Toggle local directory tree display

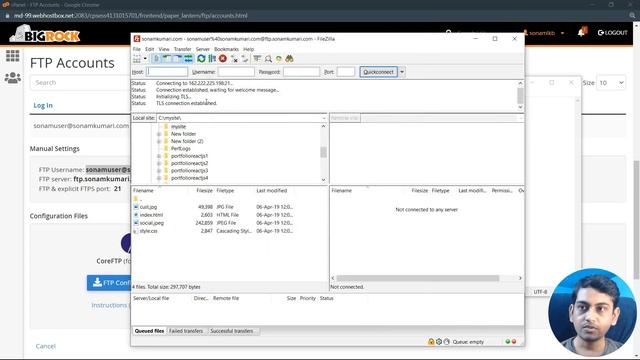(167, 59)
